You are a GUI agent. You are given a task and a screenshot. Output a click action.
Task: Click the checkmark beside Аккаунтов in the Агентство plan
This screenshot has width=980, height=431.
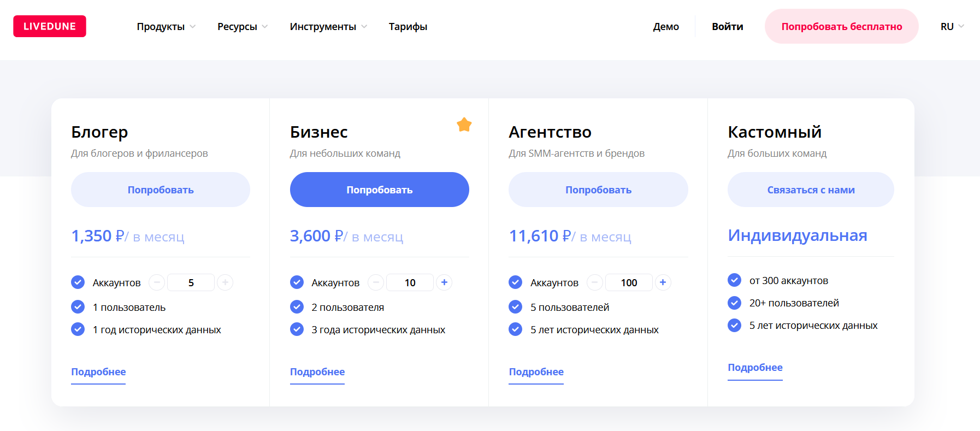[x=516, y=282]
